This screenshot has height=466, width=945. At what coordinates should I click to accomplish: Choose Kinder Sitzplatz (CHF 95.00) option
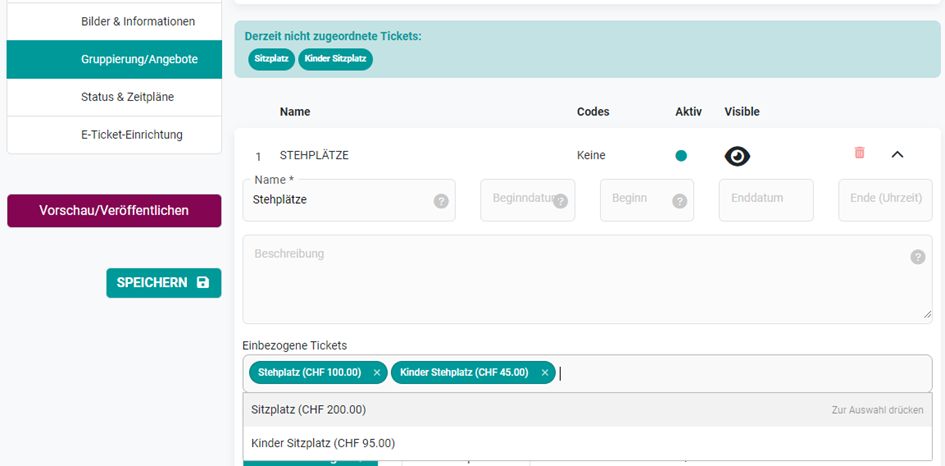click(588, 443)
